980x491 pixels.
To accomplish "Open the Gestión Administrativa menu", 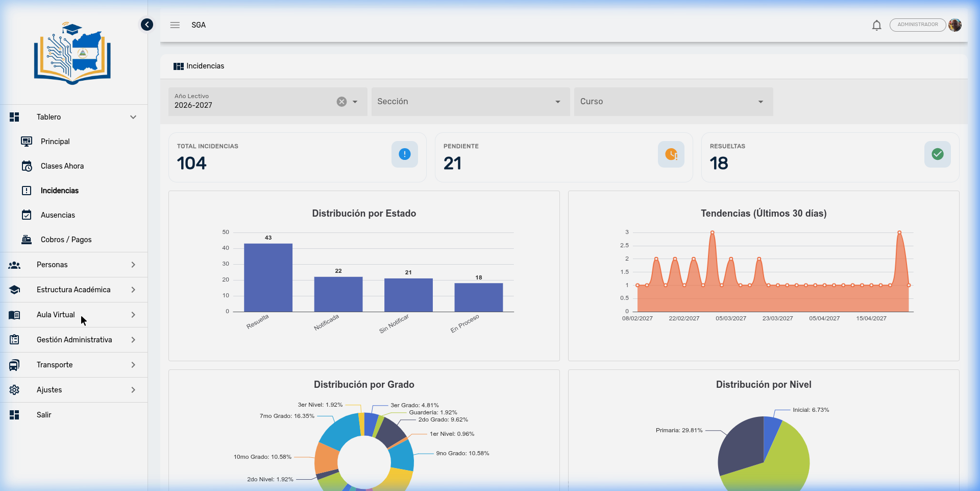I will coord(74,340).
